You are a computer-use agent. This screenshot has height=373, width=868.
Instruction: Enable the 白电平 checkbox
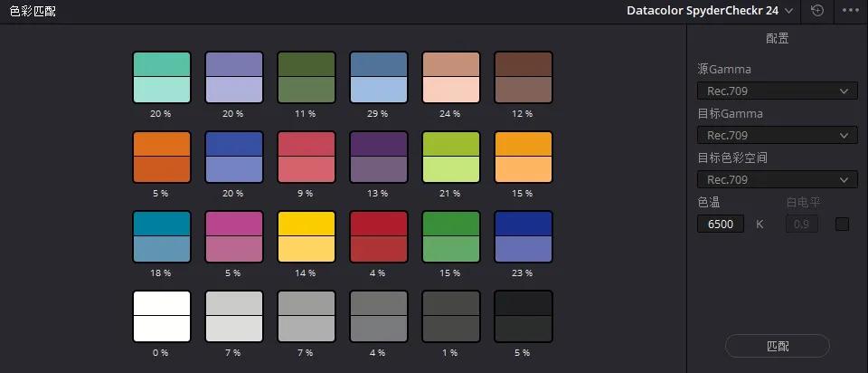click(x=842, y=224)
